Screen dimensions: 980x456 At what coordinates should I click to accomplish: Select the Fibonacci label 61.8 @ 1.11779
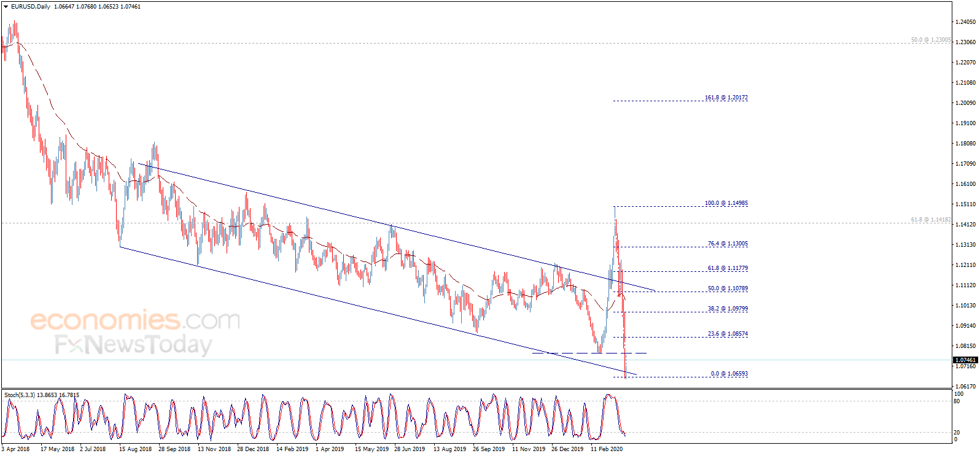click(728, 268)
